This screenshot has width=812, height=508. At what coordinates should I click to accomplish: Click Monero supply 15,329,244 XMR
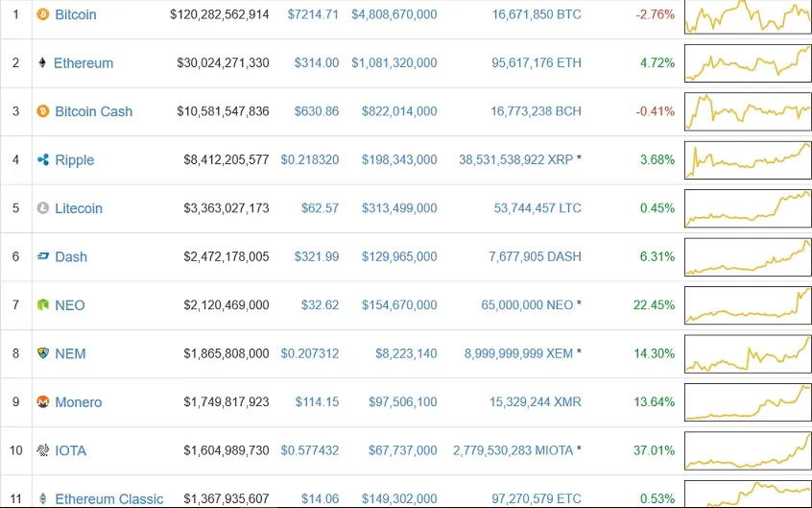[536, 401]
